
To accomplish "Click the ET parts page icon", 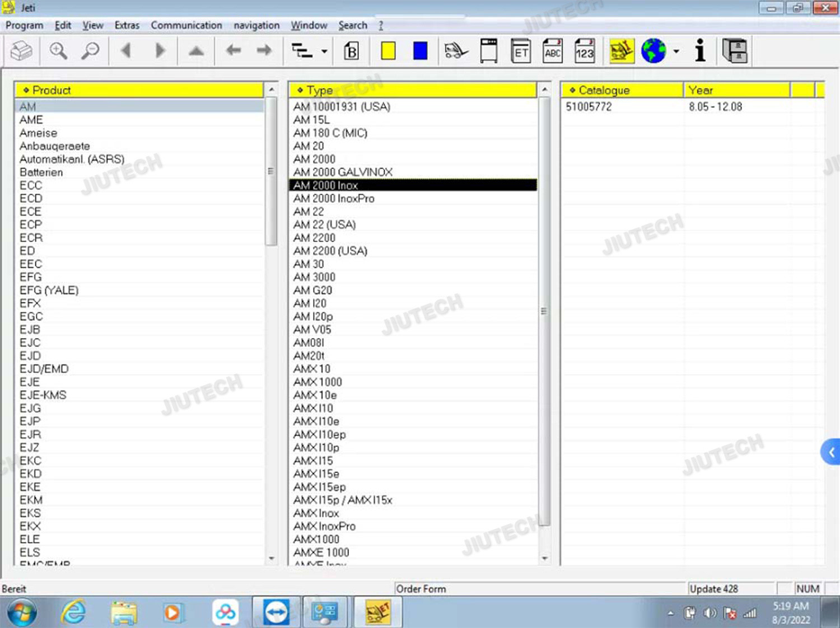I will (x=521, y=51).
